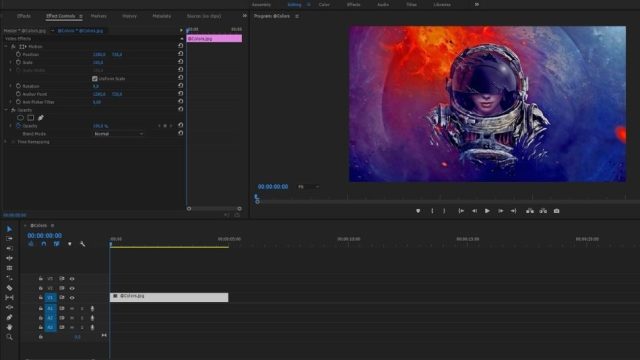Viewport: 640px width, 360px height.
Task: Collapse the Motion effect group
Action: [x=6, y=47]
